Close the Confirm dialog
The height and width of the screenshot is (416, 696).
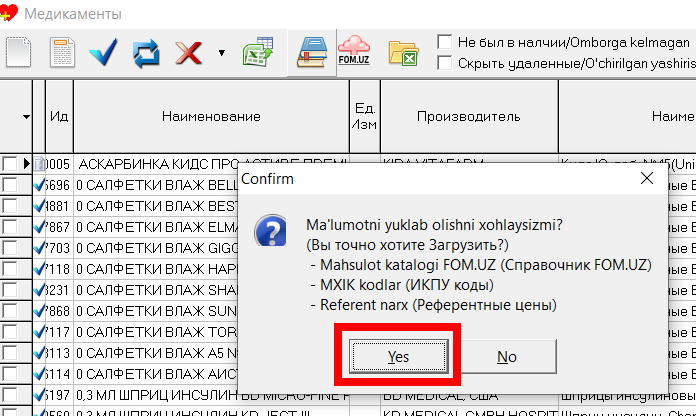click(x=647, y=178)
